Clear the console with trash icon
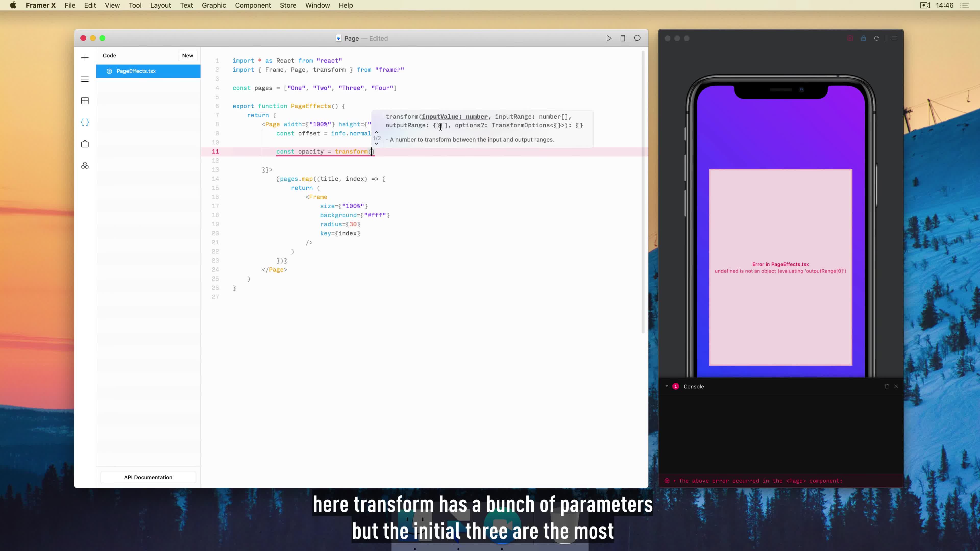980x551 pixels. coord(886,386)
